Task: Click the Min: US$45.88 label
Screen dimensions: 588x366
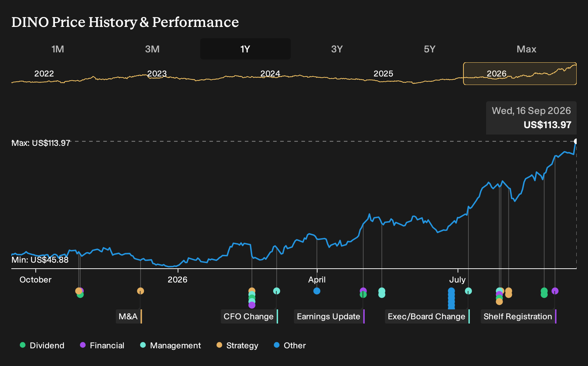Action: coord(40,260)
